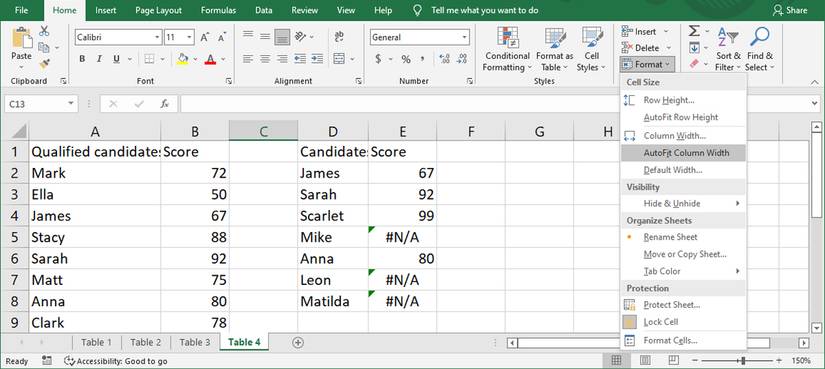Click the Cut scissors icon

click(x=44, y=32)
